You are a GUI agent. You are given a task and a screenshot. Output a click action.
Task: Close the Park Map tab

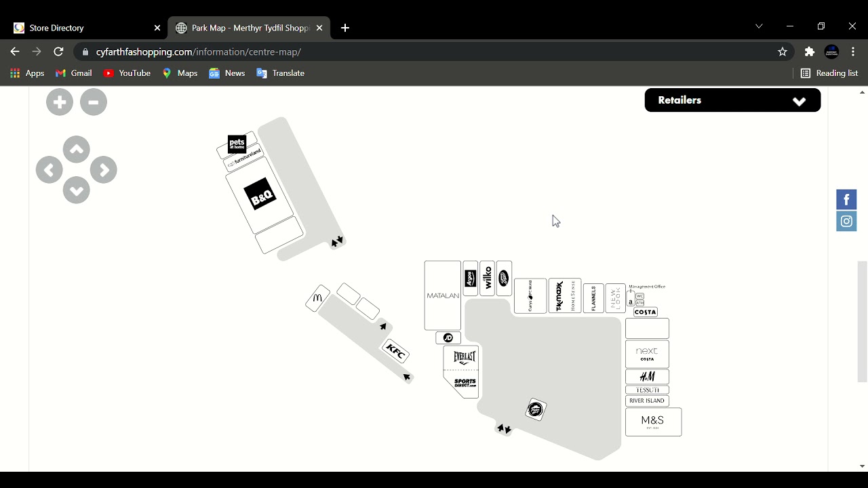pos(319,28)
